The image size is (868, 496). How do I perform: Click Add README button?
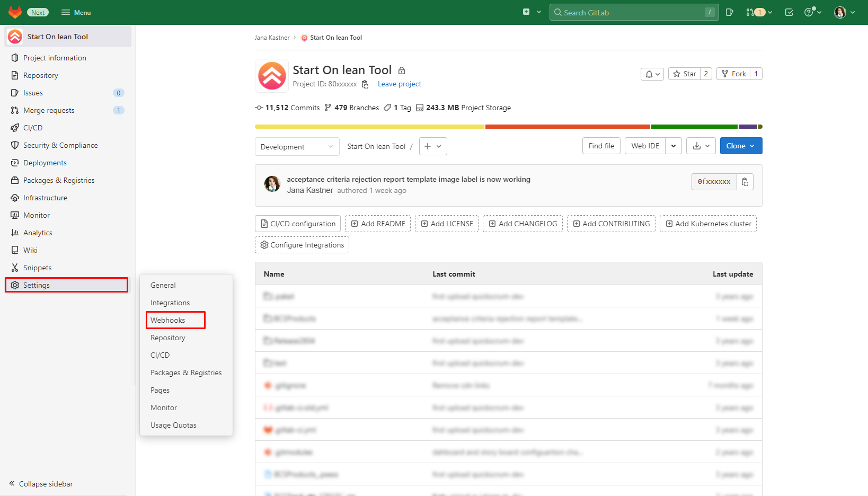[x=378, y=224]
